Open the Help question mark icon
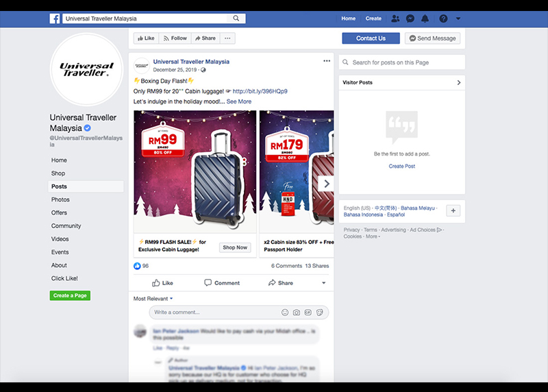Screen dimensions: 548x392 (443, 19)
